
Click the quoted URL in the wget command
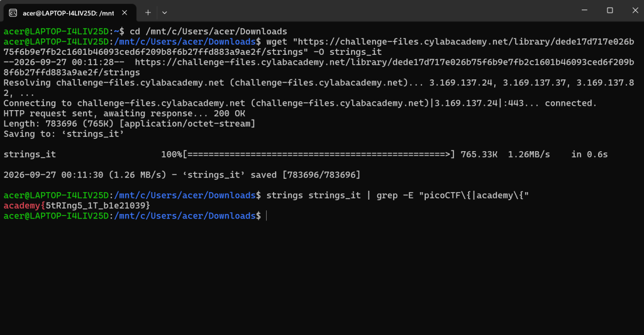coord(319,47)
